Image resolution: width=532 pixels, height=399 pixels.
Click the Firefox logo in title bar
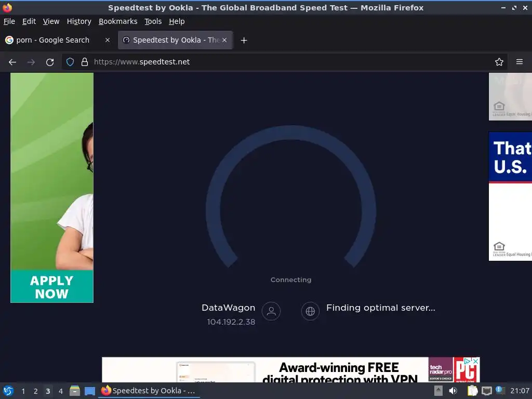[7, 7]
